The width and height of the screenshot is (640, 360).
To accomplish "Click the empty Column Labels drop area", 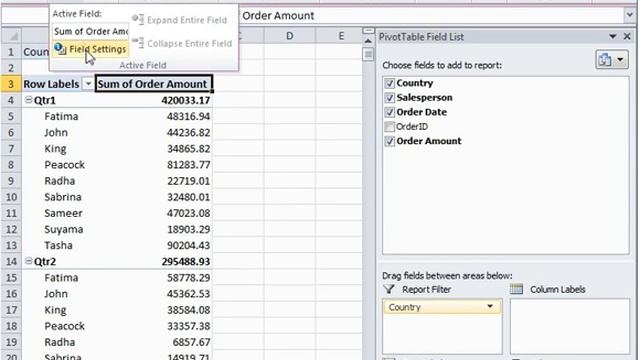I will click(569, 326).
